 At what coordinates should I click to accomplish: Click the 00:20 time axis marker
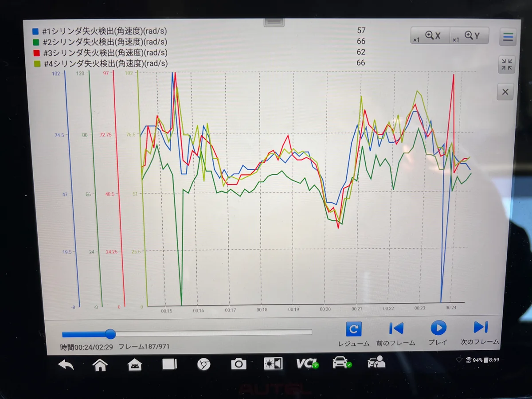325,309
